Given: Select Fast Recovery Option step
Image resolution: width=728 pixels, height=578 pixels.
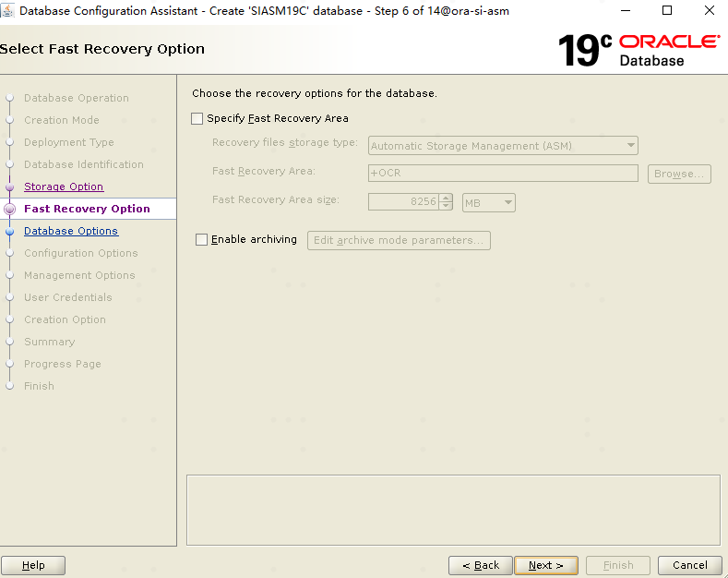Looking at the screenshot, I should point(87,209).
